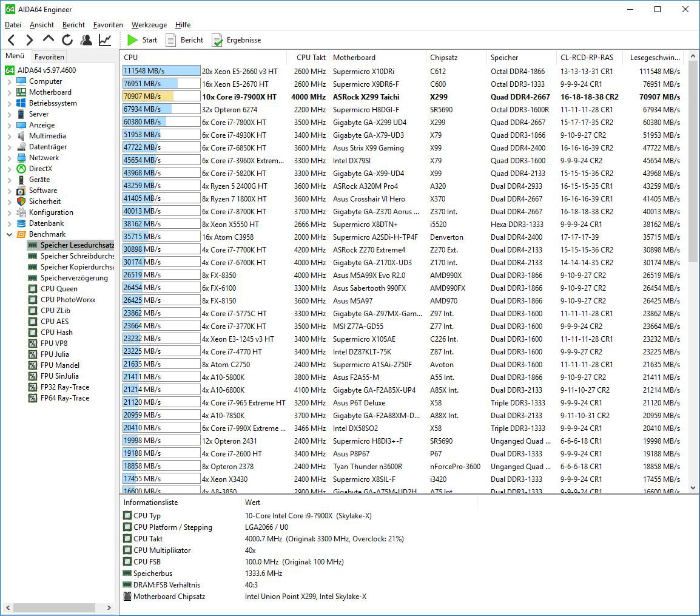Click the scroll down arrow of results list
This screenshot has height=616, width=700.
click(693, 488)
